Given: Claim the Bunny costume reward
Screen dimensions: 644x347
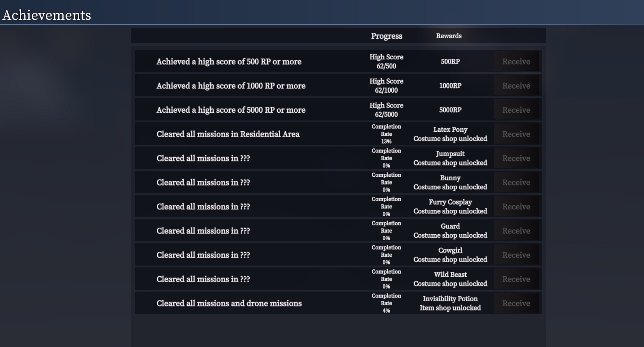Looking at the screenshot, I should [x=516, y=182].
